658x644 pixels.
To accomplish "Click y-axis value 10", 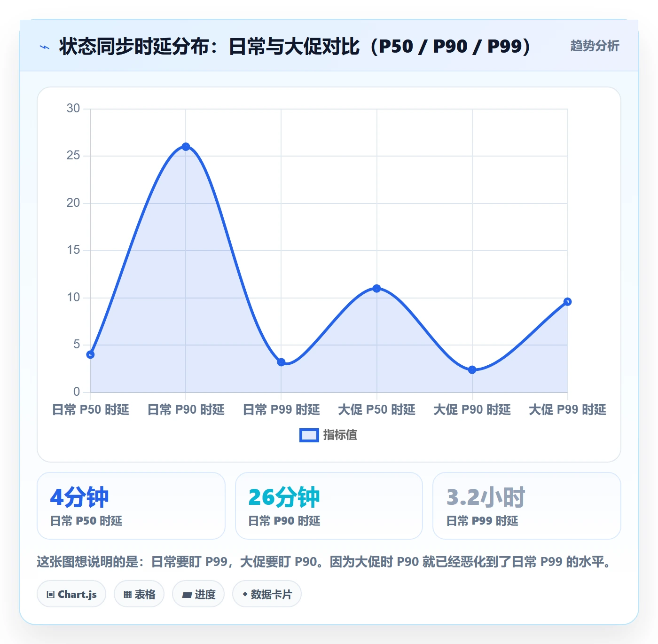I will click(x=73, y=298).
